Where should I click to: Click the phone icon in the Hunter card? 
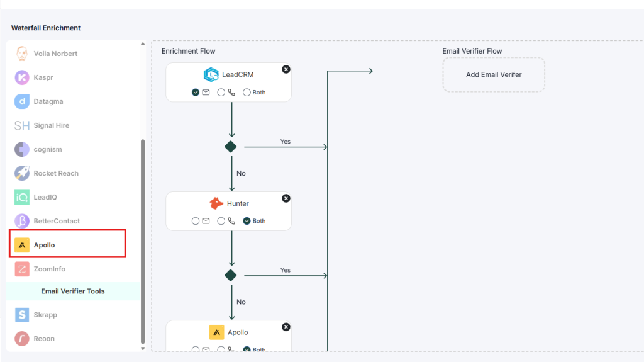pos(231,221)
